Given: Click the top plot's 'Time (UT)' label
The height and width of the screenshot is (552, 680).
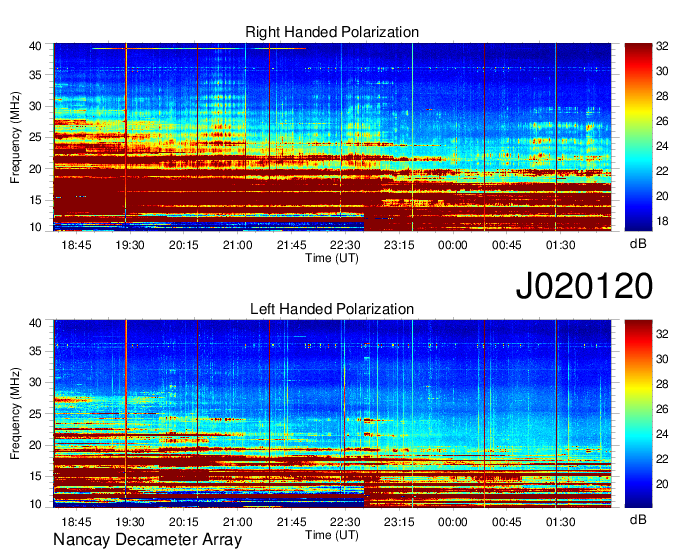Looking at the screenshot, I should pos(332,258).
